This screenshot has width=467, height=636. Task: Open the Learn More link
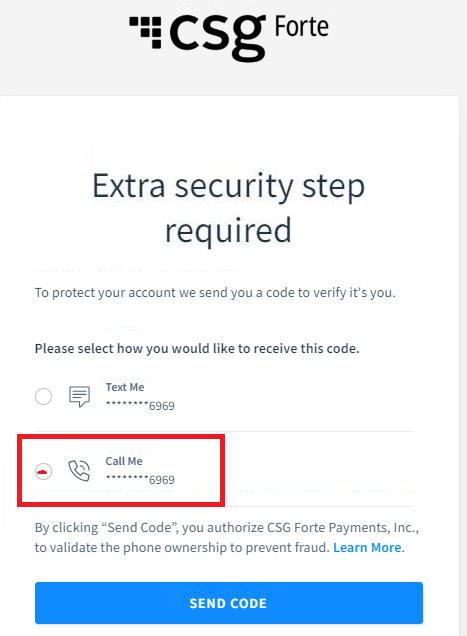[x=367, y=548]
